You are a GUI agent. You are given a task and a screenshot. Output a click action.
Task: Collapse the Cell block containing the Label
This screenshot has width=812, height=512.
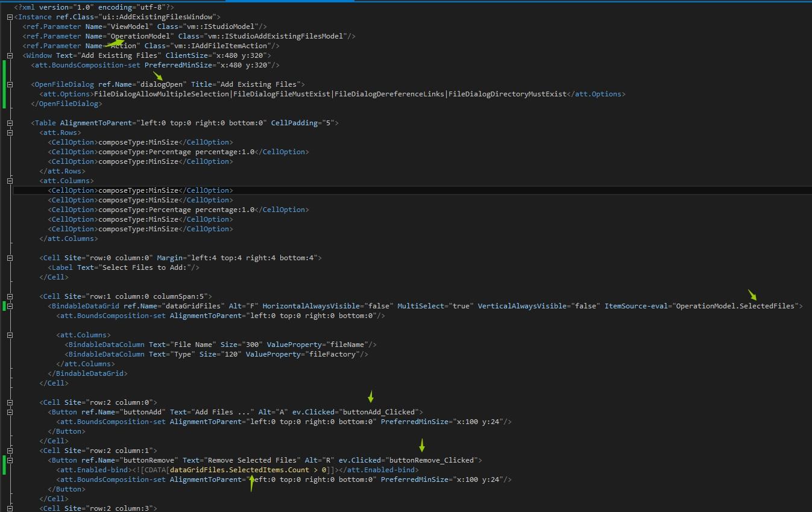[10, 258]
